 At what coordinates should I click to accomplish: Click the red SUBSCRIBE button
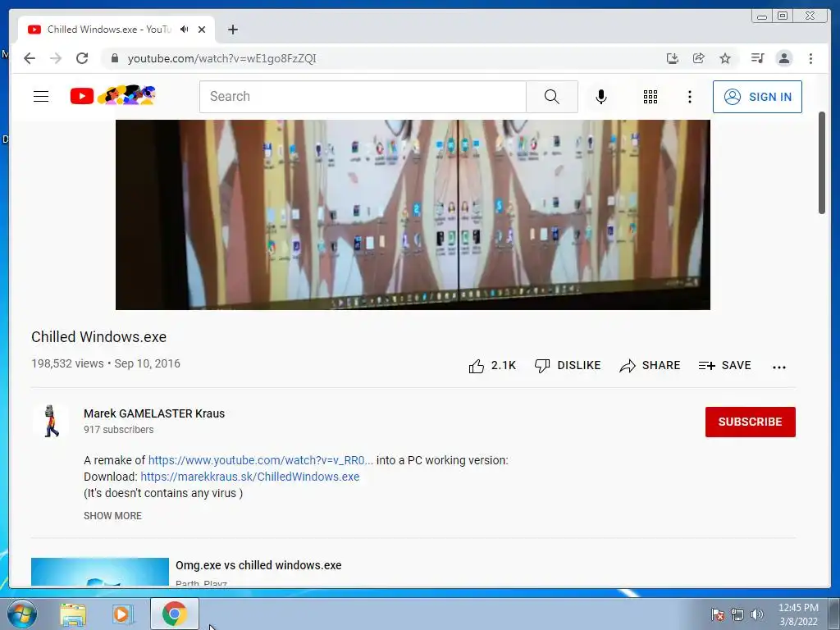(750, 422)
